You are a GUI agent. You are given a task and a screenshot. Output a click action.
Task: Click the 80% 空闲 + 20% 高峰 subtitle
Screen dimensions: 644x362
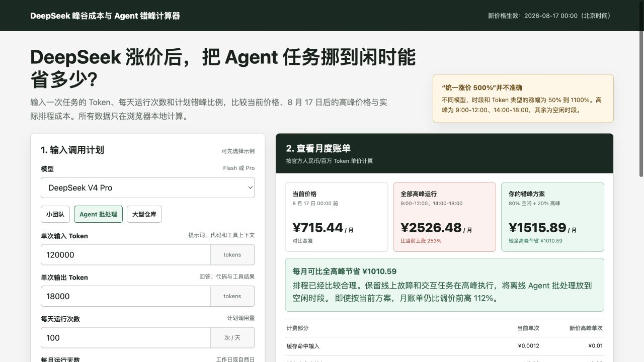click(x=534, y=204)
